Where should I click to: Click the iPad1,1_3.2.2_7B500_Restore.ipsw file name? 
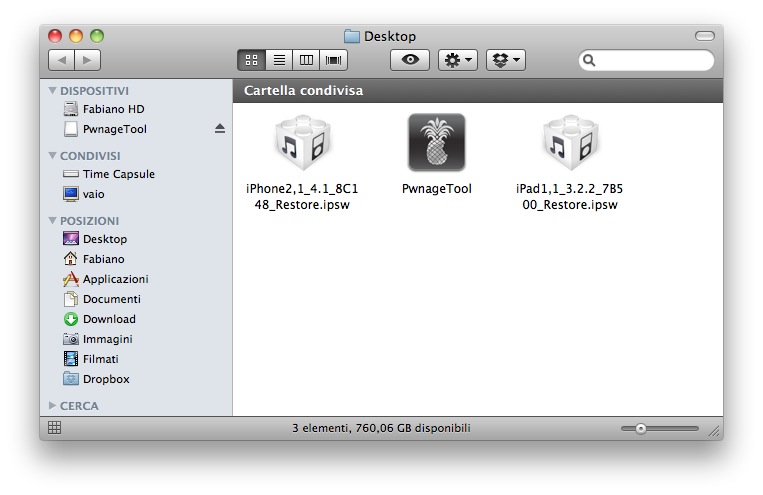click(x=570, y=197)
